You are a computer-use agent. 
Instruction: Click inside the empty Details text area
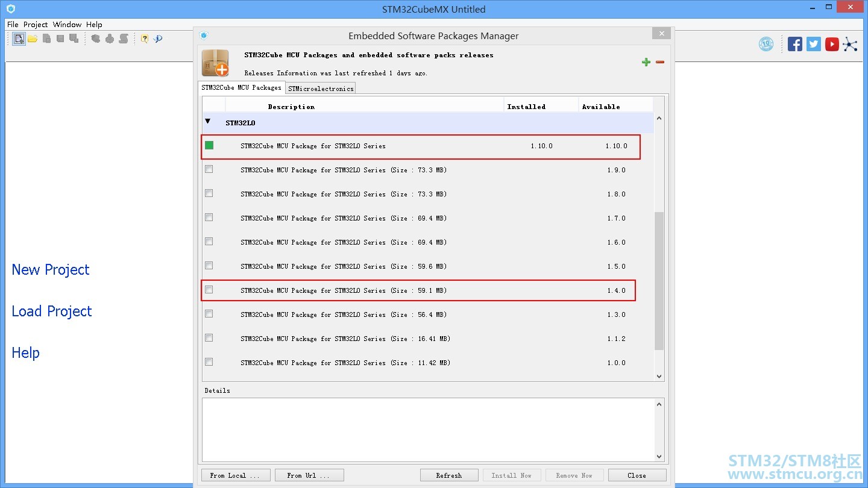(428, 430)
